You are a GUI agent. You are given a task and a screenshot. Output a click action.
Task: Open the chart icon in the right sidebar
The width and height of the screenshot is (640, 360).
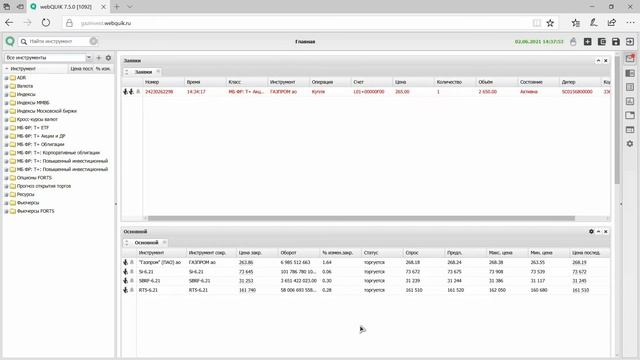(x=630, y=101)
